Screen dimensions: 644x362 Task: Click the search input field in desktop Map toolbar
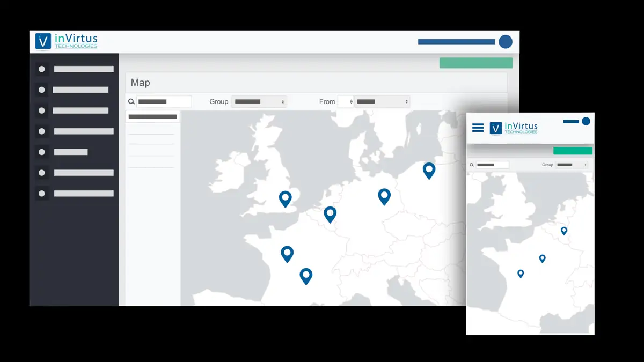click(164, 101)
